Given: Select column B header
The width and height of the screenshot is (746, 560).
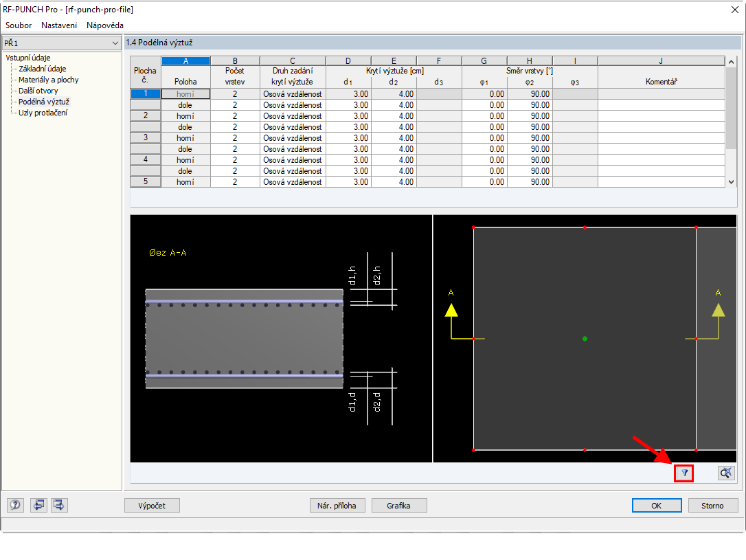Looking at the screenshot, I should click(235, 61).
